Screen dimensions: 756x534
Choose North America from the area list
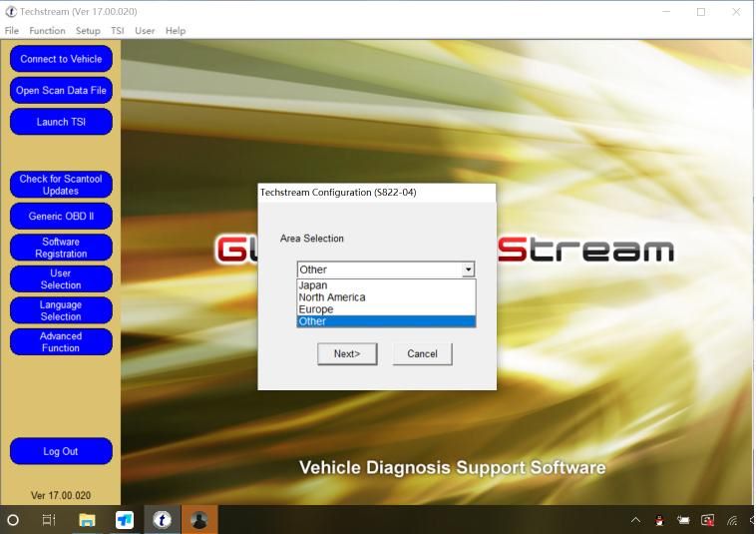(386, 297)
